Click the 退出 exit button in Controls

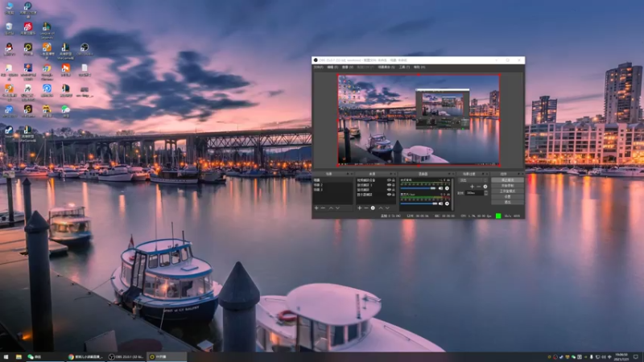coord(508,203)
